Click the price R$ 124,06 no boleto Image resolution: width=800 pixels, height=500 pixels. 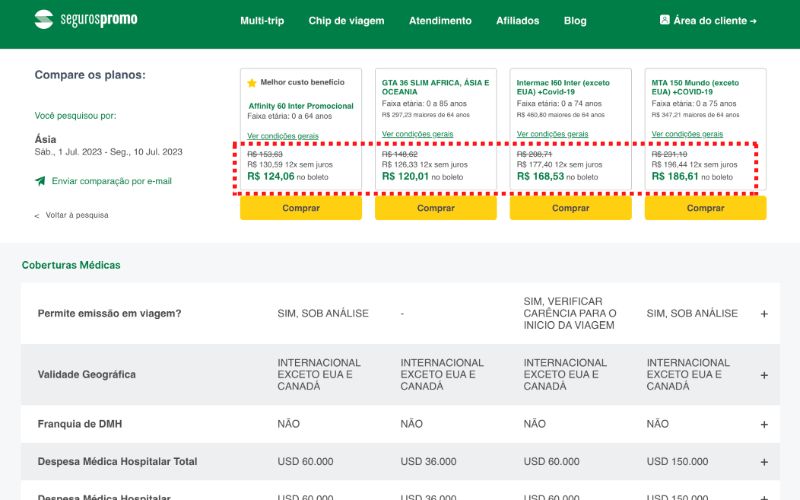(288, 177)
